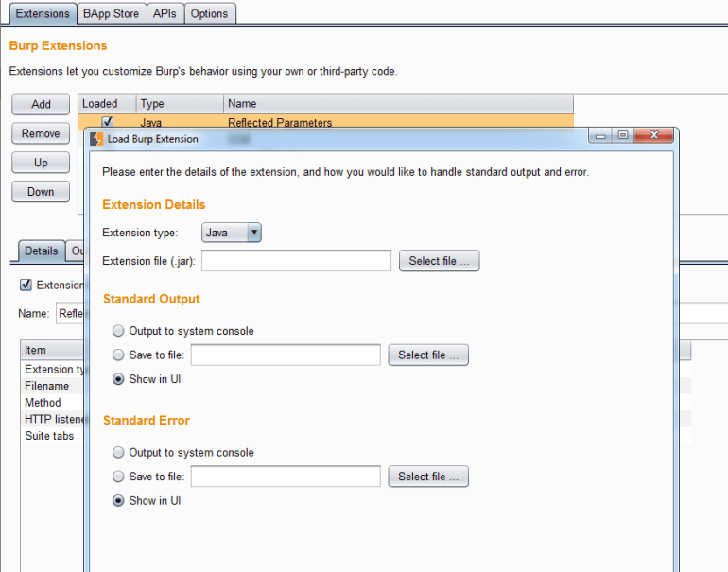The image size is (728, 572).
Task: Open the Extension type Java dropdown
Action: (232, 233)
